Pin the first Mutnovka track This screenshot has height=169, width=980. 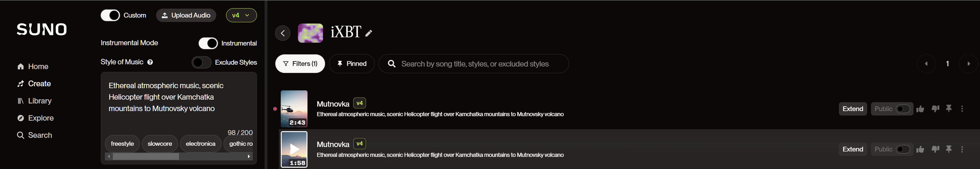click(949, 109)
